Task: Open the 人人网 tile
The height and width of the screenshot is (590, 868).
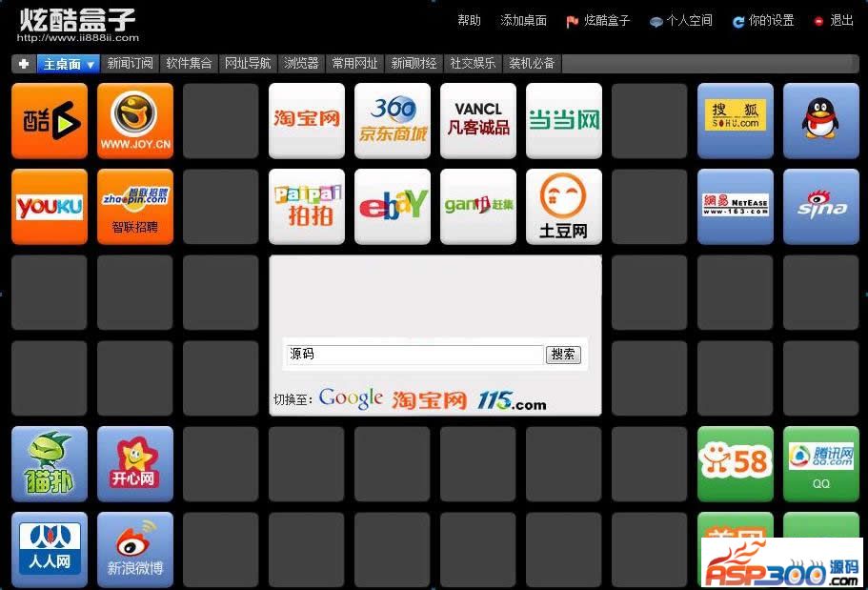Action: 50,550
